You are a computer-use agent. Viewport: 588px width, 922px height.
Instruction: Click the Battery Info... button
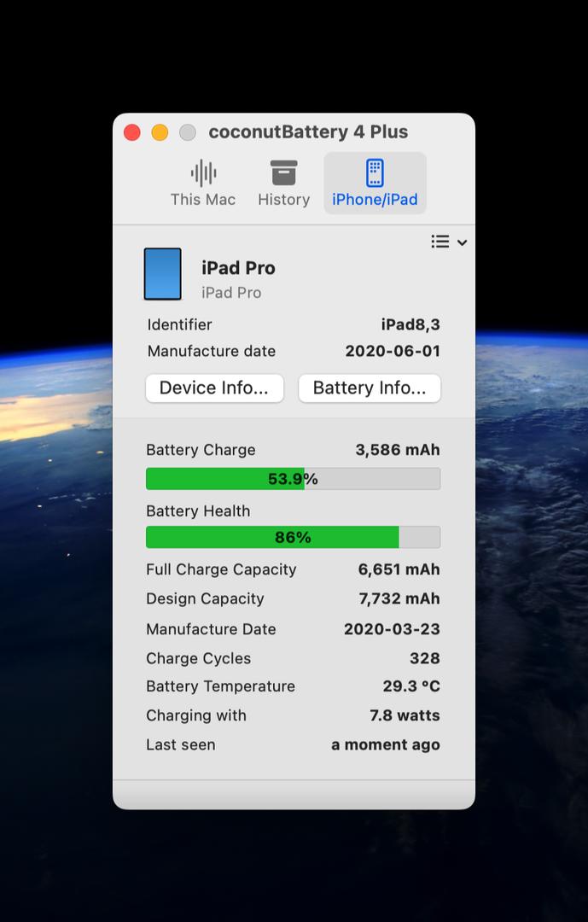click(x=370, y=388)
